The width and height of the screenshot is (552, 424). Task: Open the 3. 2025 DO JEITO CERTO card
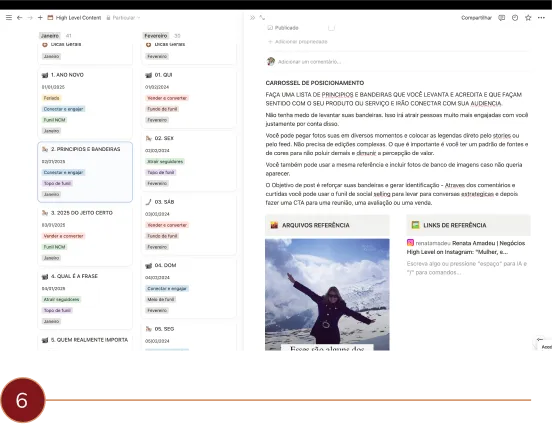85,235
